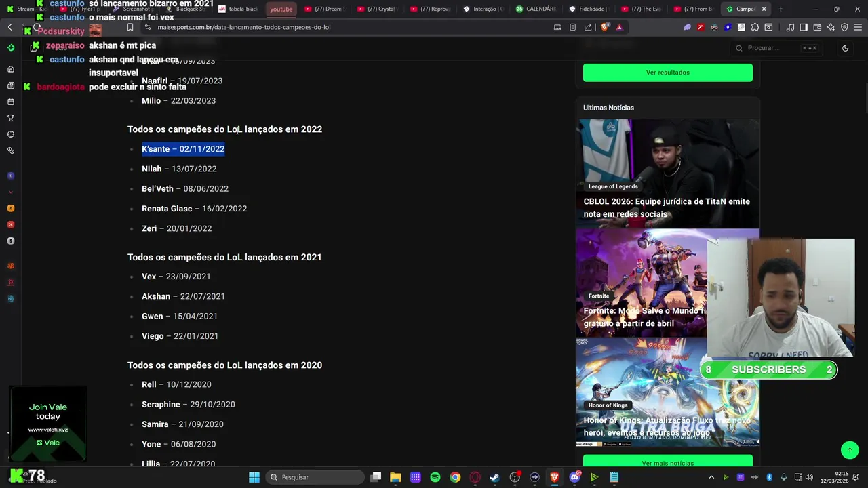Open the trophy icon in the left sidebar
The image size is (868, 488).
(x=10, y=118)
